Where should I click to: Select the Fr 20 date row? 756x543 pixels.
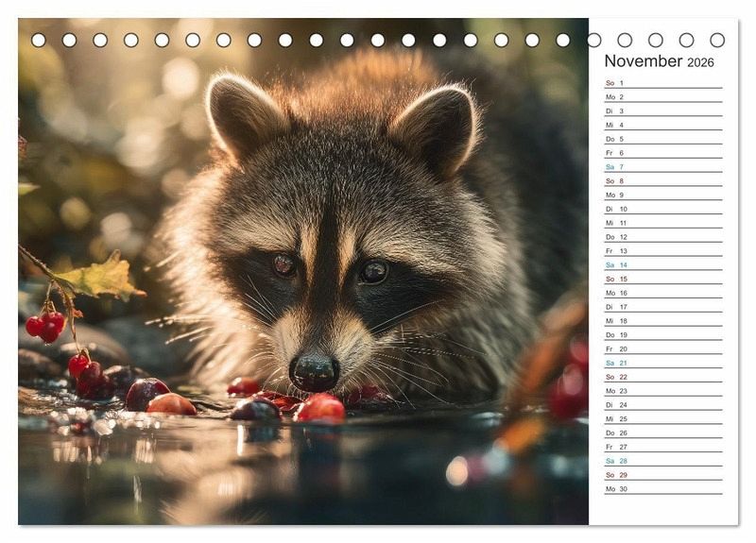pos(662,349)
